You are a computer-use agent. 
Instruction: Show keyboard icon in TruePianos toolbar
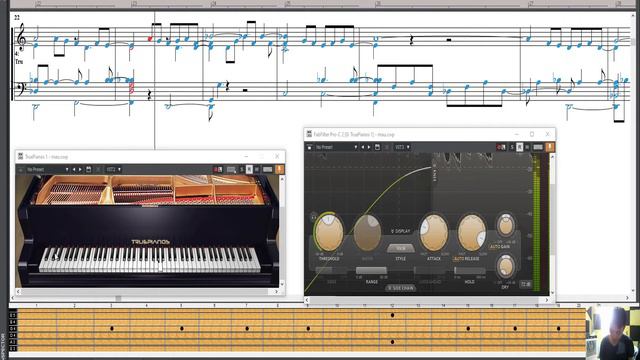pyautogui.click(x=268, y=169)
